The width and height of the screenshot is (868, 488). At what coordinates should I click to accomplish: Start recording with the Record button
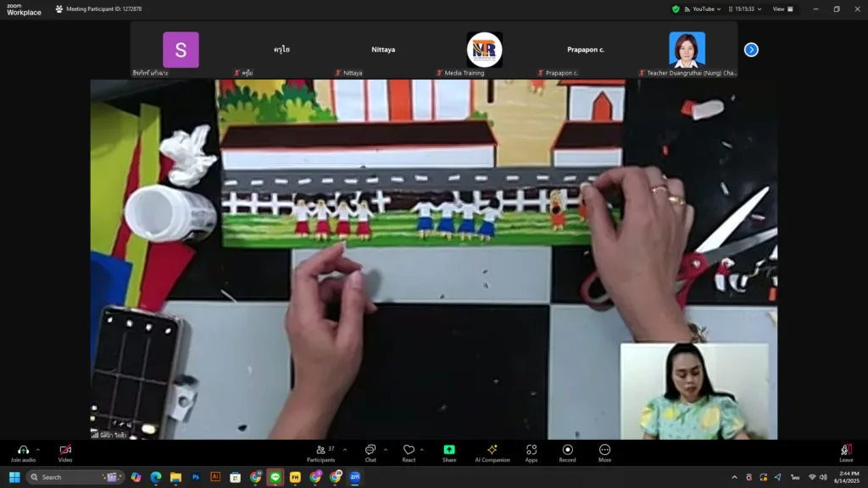(567, 450)
